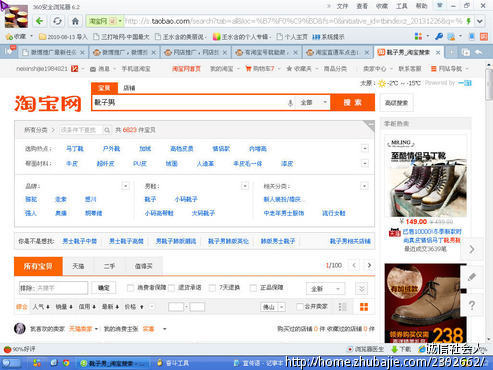Viewport: 493px width, 370px height.
Task: Expand more filters with double-chevron button
Action: point(362,289)
